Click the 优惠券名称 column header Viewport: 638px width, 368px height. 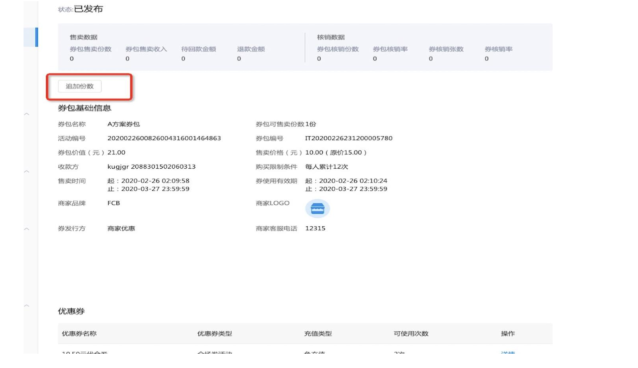(x=79, y=334)
